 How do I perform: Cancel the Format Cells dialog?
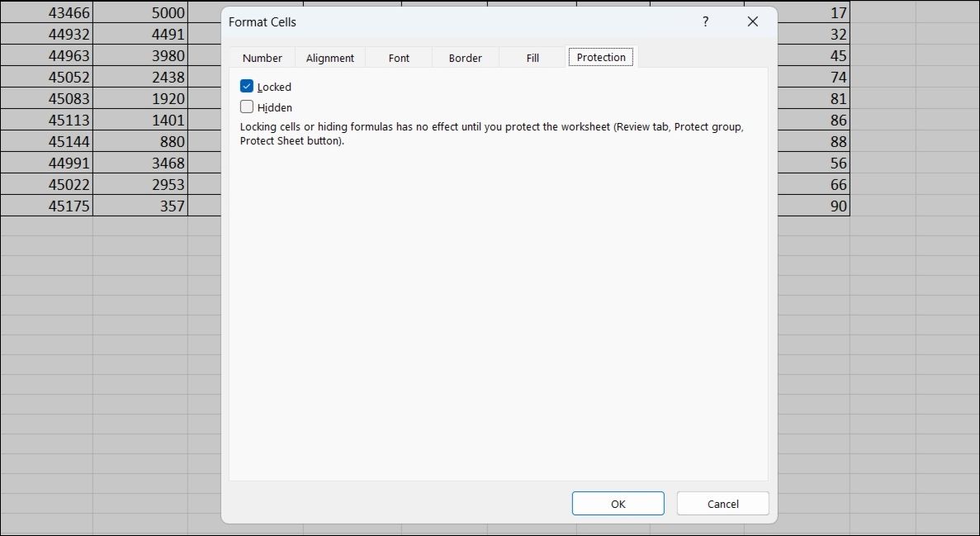722,503
